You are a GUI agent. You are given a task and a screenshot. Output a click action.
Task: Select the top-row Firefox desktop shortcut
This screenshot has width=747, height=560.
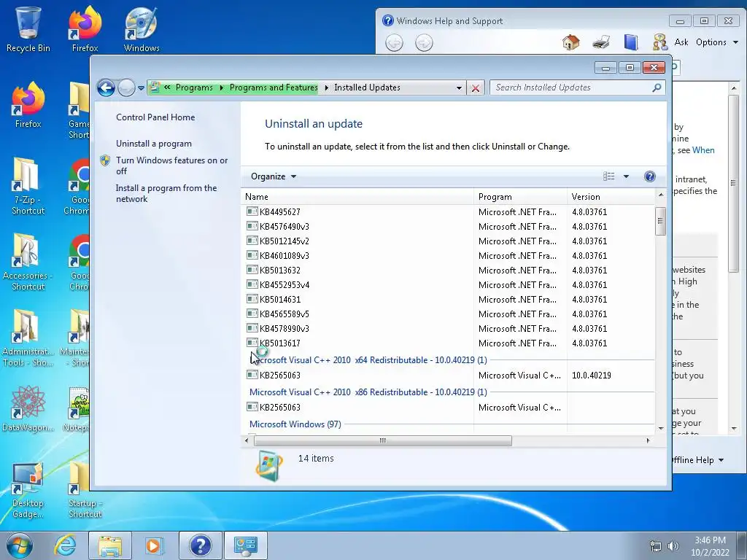point(85,28)
